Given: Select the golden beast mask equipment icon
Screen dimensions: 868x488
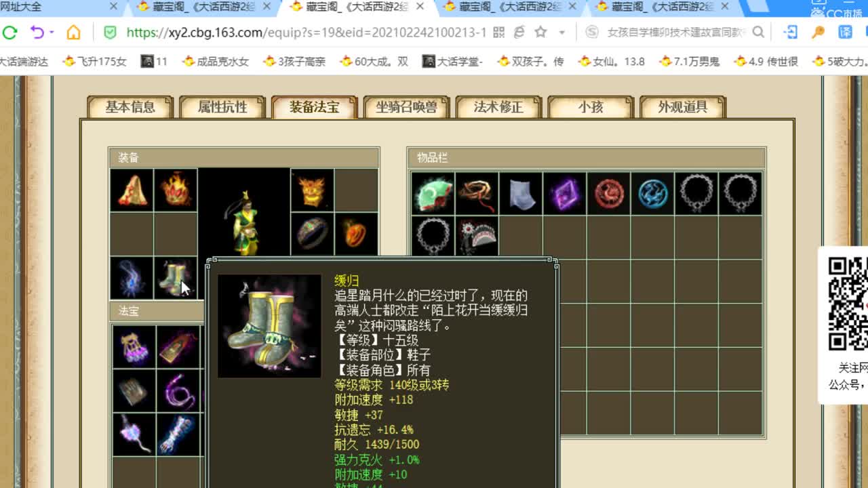Looking at the screenshot, I should tap(312, 190).
